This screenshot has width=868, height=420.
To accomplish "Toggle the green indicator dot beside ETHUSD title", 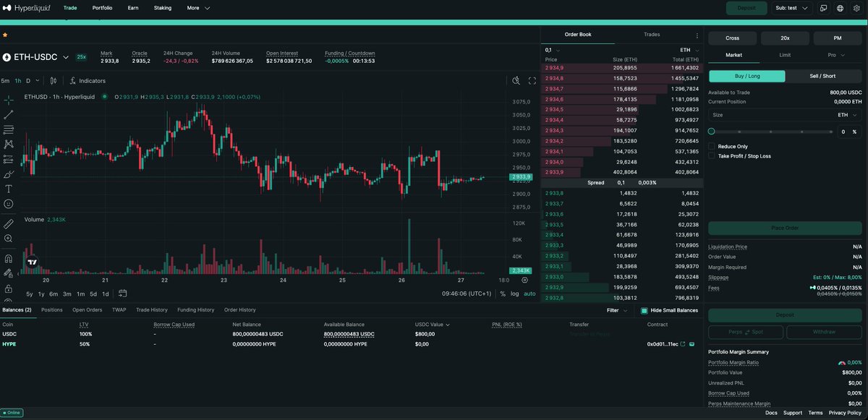I will pyautogui.click(x=104, y=96).
